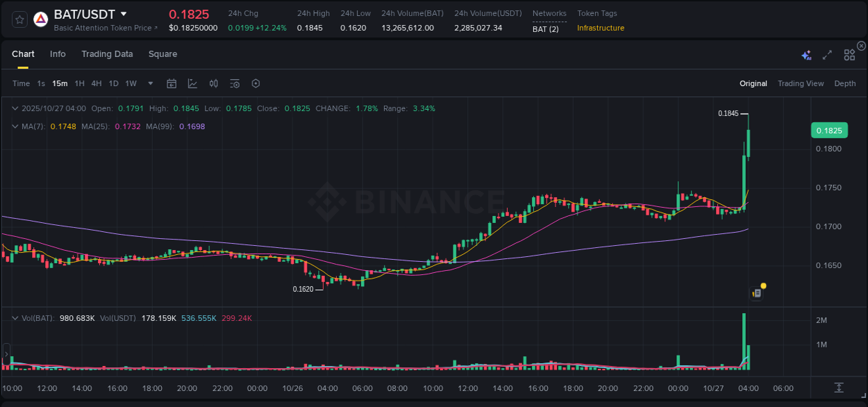
Task: Toggle the favorite star for BAT/USDT
Action: (19, 19)
